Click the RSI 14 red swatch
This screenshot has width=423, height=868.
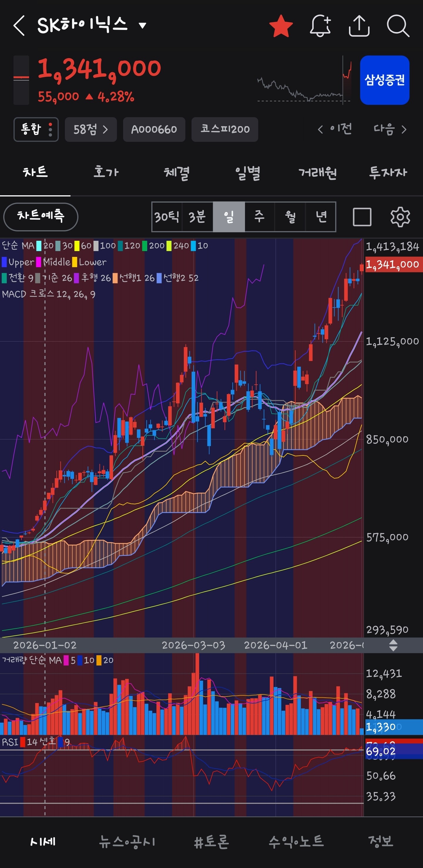click(23, 742)
